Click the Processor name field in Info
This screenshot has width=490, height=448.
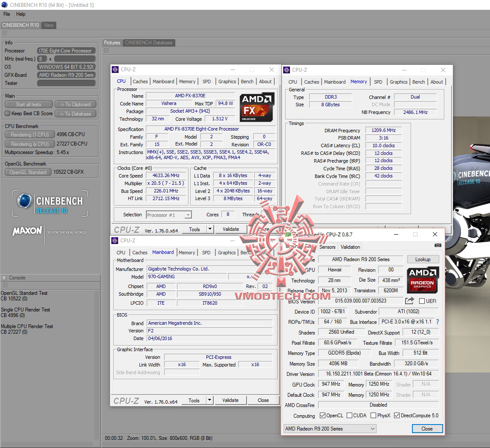pos(66,51)
